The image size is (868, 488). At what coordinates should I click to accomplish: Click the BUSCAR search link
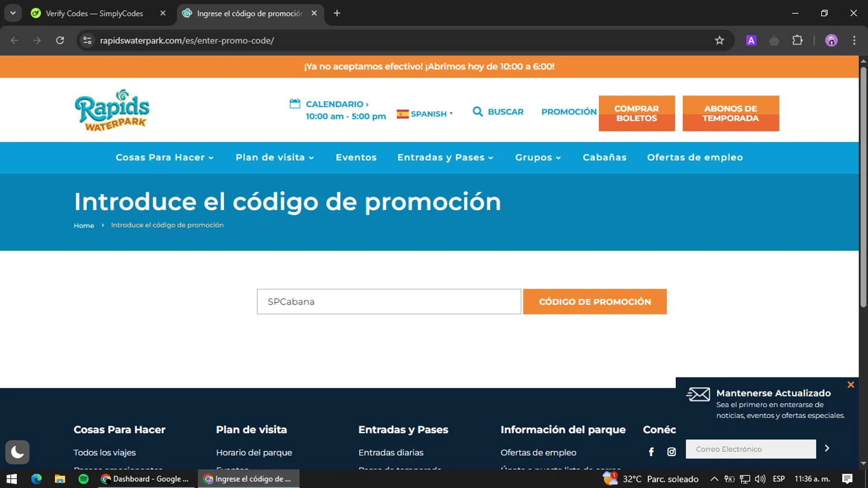click(x=505, y=112)
